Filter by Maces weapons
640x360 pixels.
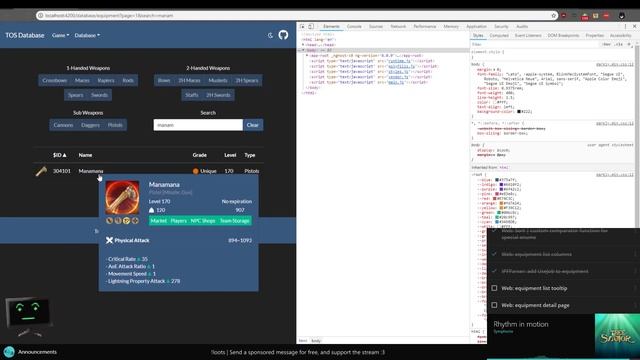point(82,80)
